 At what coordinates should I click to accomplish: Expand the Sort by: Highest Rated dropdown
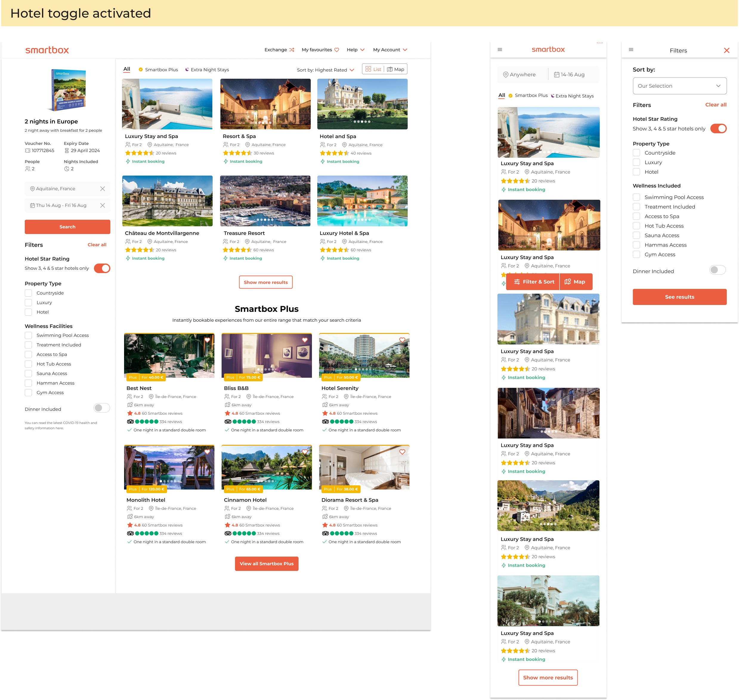tap(325, 70)
